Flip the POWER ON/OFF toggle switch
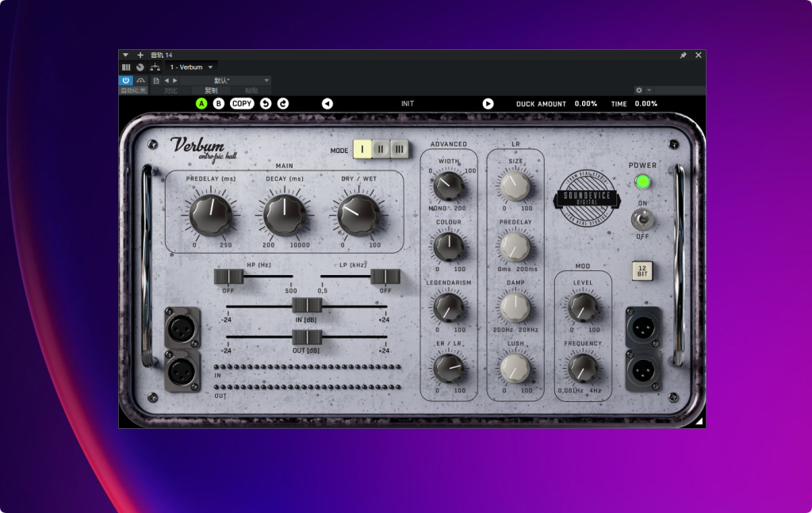Screen dimensions: 812x513 pyautogui.click(x=642, y=220)
